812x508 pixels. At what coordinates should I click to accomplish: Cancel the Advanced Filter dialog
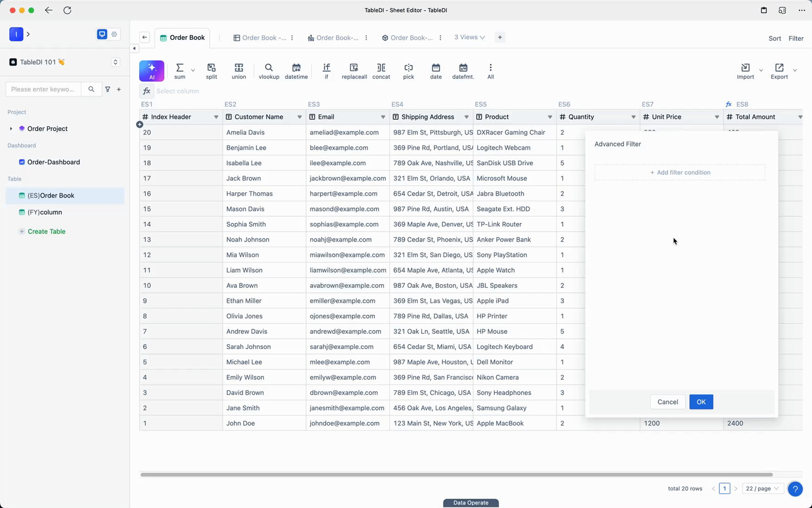667,402
